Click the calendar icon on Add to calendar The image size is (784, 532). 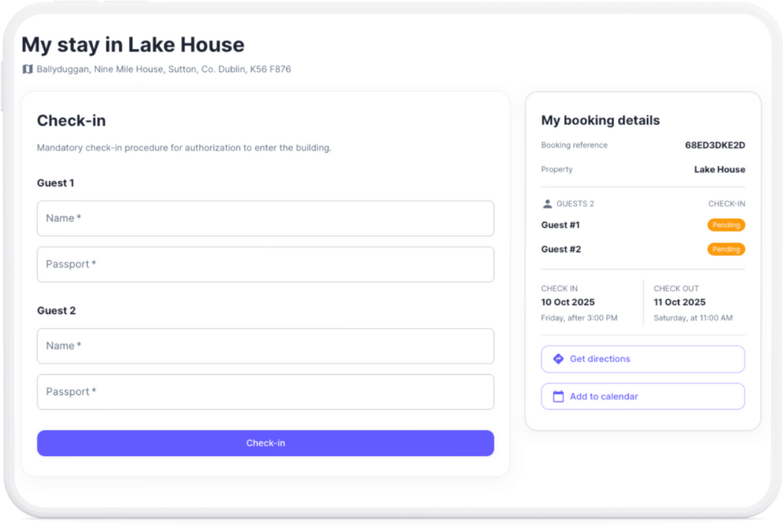(x=558, y=396)
